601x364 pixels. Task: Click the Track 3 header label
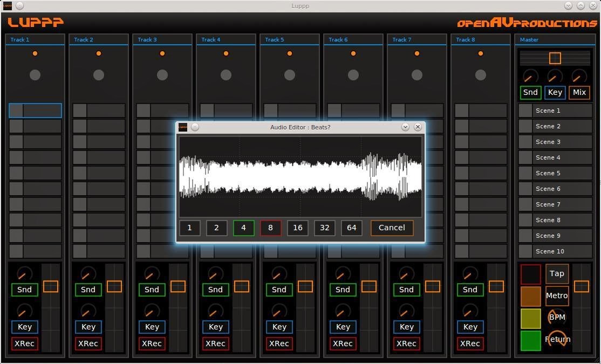147,39
